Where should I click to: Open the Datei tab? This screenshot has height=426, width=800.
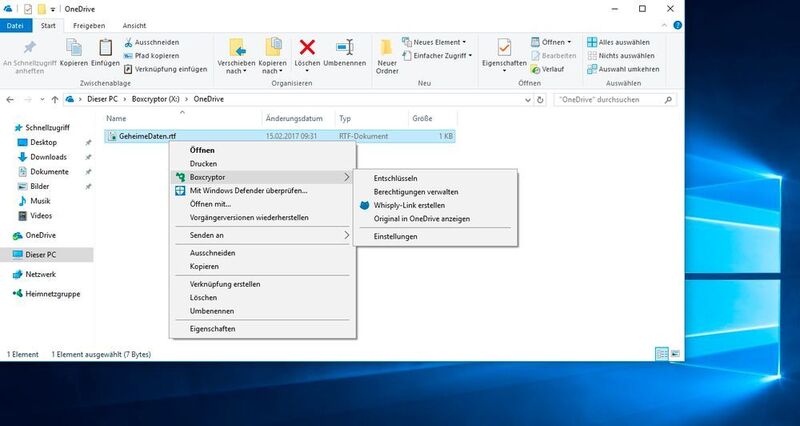(16, 26)
